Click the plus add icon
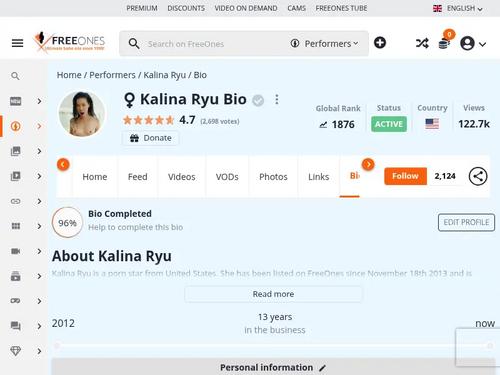 click(x=380, y=43)
